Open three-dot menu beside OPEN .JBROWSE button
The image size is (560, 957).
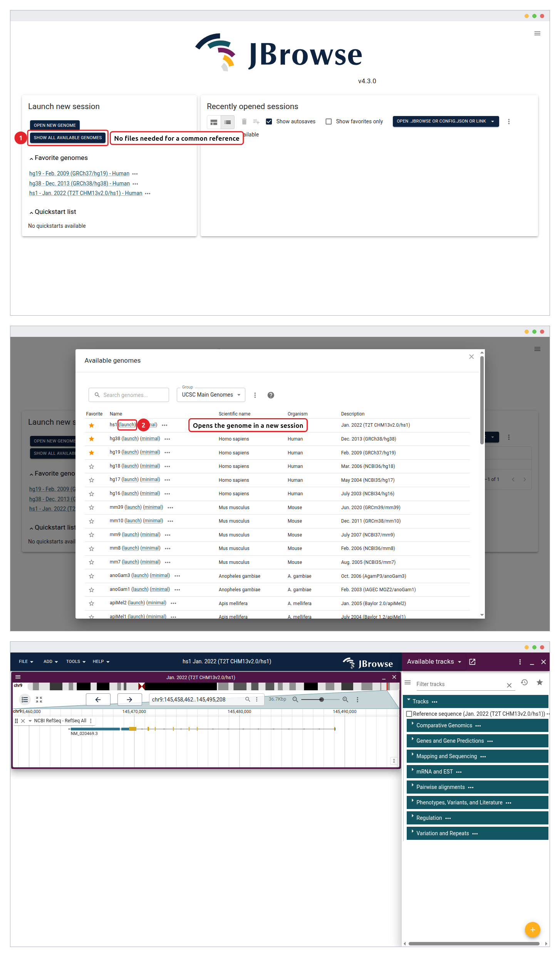[509, 121]
